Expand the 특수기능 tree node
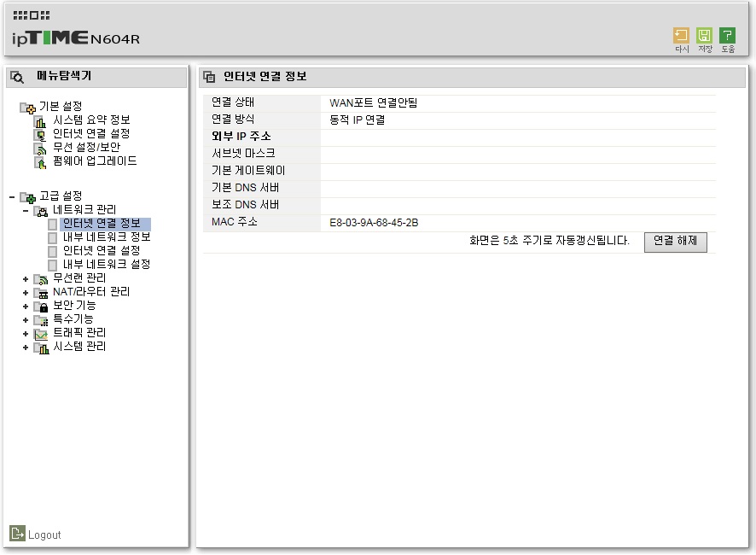The width and height of the screenshot is (756, 555). (x=26, y=320)
